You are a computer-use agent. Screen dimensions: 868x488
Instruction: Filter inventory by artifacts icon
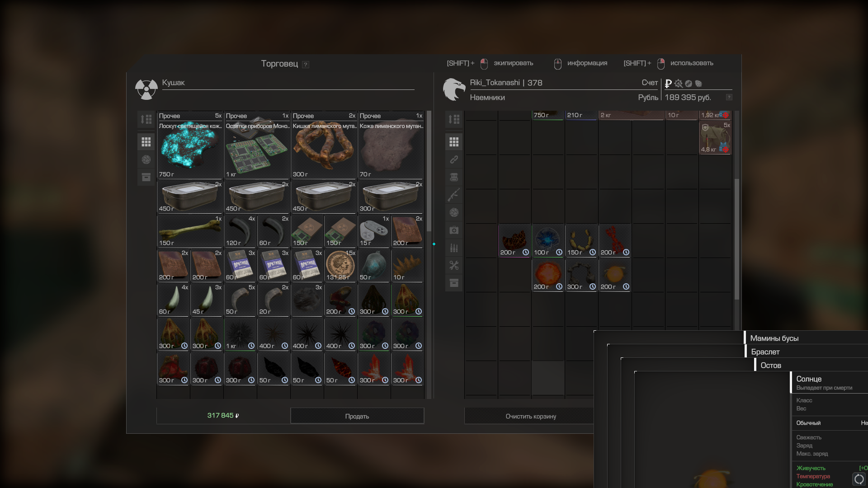click(x=454, y=212)
